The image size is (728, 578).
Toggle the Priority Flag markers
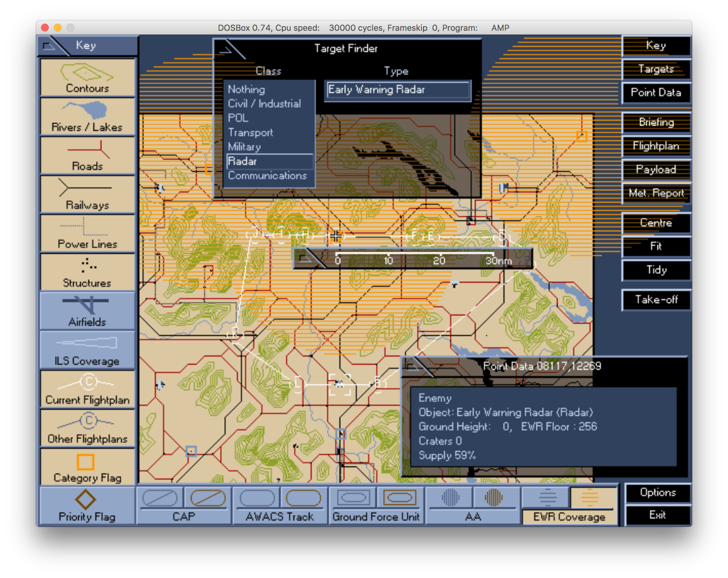(x=87, y=506)
